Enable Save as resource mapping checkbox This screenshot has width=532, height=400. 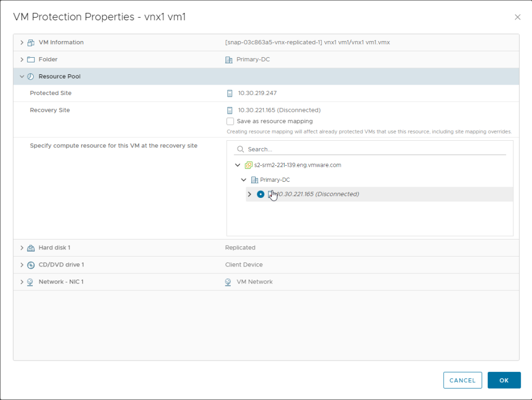[231, 122]
